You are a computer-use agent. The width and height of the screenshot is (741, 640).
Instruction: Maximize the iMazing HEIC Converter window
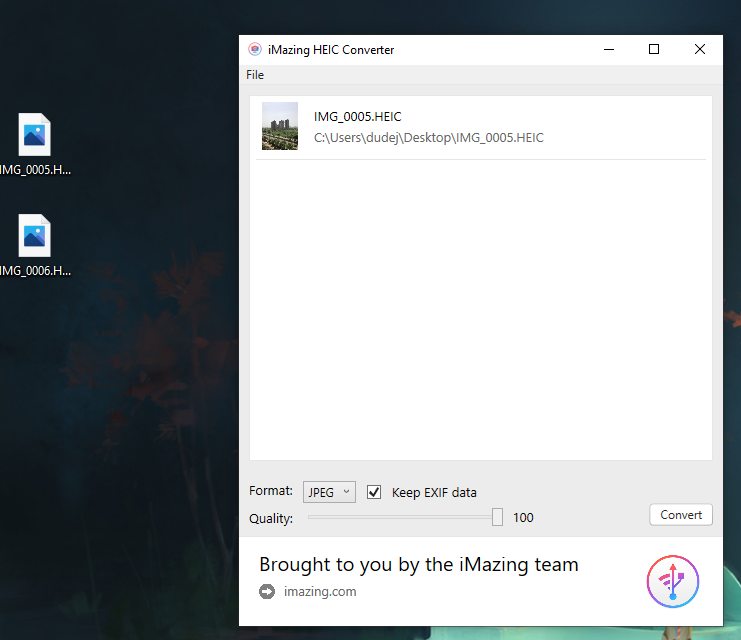[654, 49]
